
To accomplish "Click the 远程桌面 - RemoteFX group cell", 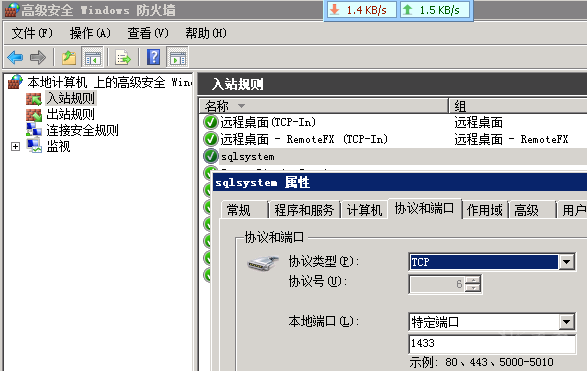I will tap(511, 139).
